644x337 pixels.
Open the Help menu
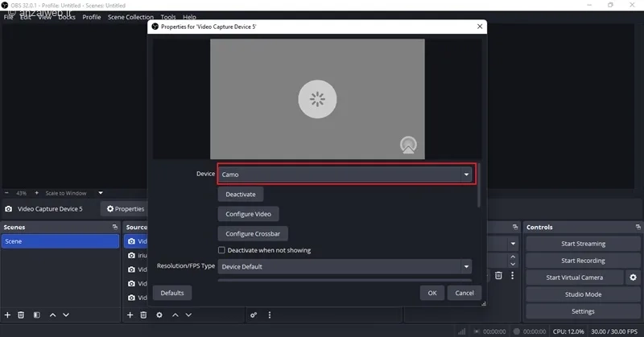tap(189, 17)
